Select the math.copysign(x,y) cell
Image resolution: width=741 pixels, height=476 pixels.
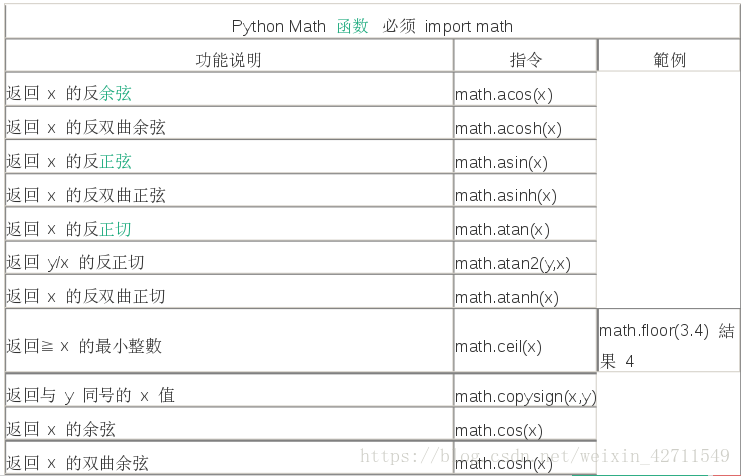(525, 397)
